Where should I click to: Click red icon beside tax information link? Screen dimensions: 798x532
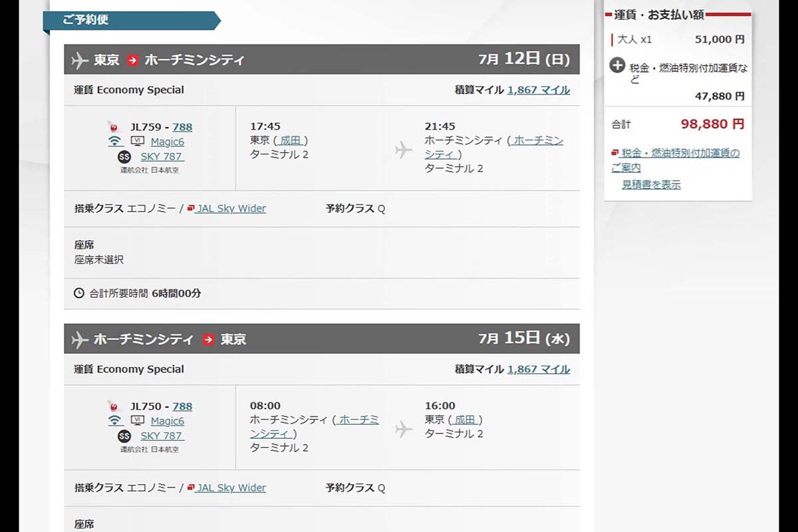click(615, 153)
